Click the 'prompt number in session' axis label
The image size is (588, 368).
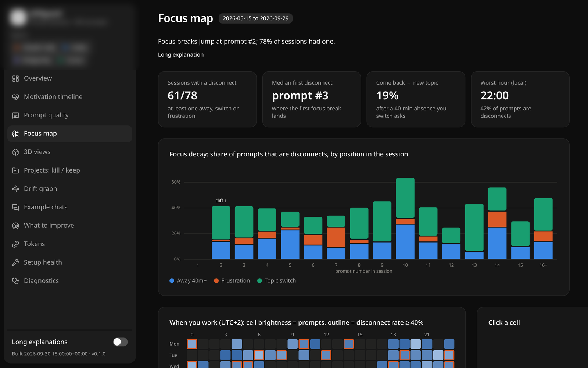point(364,271)
